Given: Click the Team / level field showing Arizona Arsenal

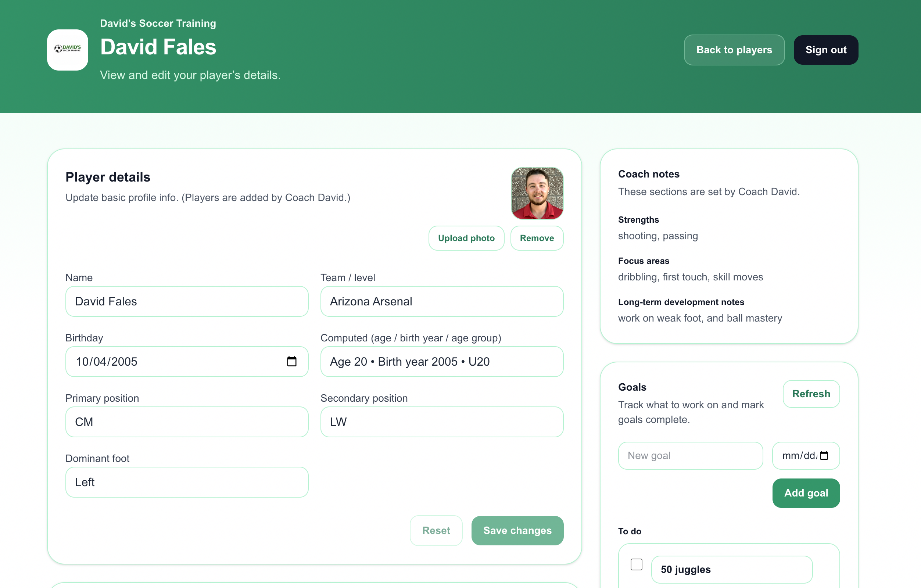Looking at the screenshot, I should [441, 301].
